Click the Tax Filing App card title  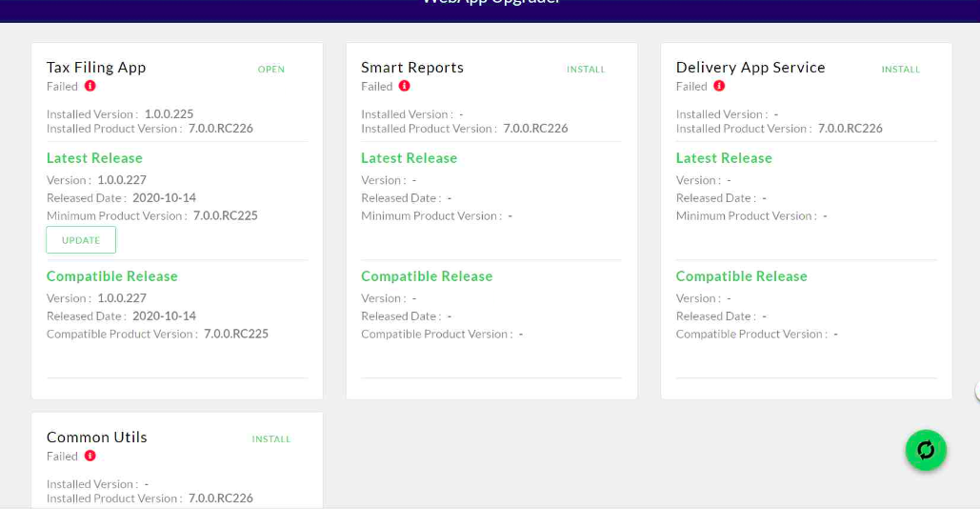click(96, 68)
